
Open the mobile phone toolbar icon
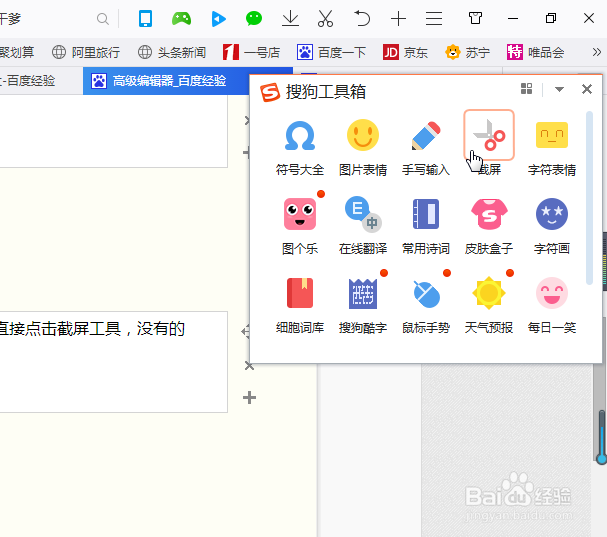[x=146, y=18]
